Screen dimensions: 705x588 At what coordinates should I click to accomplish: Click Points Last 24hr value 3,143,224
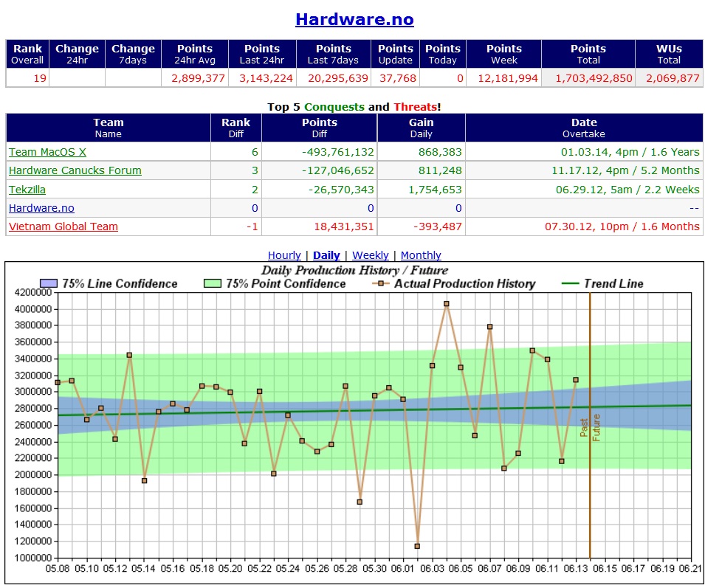coord(266,78)
